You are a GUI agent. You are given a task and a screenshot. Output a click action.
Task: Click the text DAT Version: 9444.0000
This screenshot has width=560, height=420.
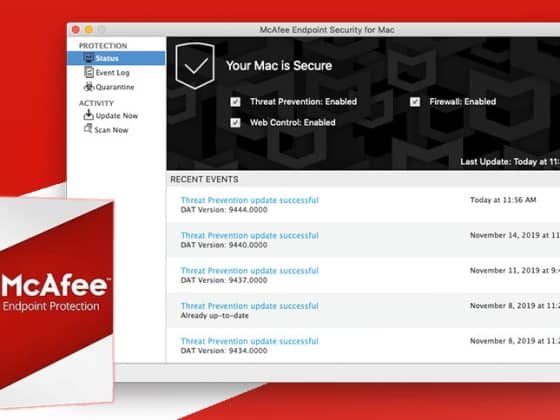224,210
